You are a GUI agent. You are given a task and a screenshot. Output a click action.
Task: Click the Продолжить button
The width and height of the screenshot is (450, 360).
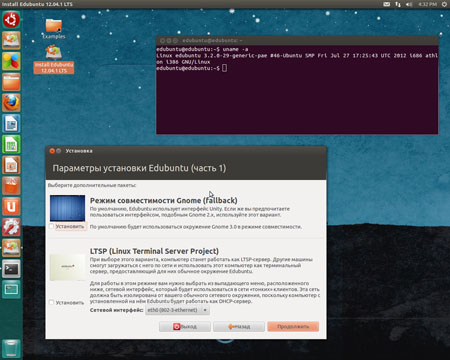coord(293,327)
